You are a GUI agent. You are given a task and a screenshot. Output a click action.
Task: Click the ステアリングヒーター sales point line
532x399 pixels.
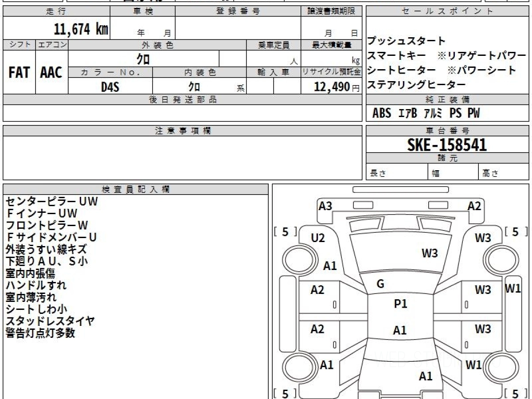point(416,85)
